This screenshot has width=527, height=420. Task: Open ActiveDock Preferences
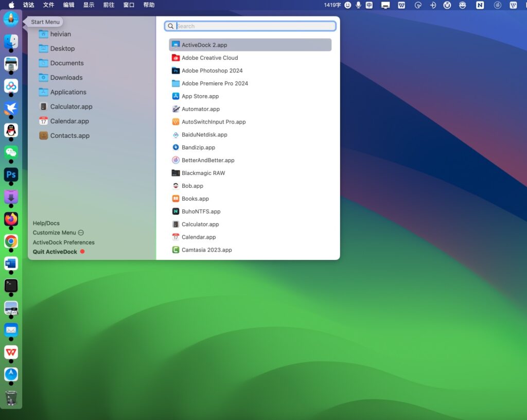point(63,242)
